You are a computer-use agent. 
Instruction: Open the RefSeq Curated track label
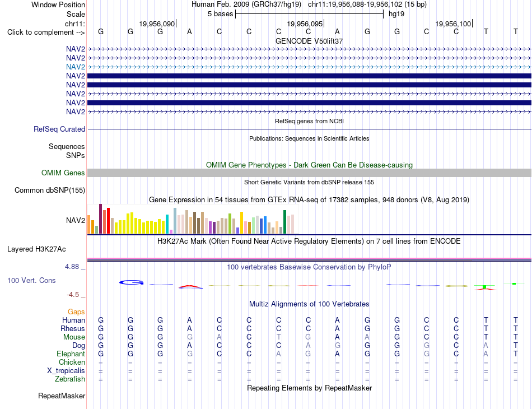pyautogui.click(x=59, y=129)
